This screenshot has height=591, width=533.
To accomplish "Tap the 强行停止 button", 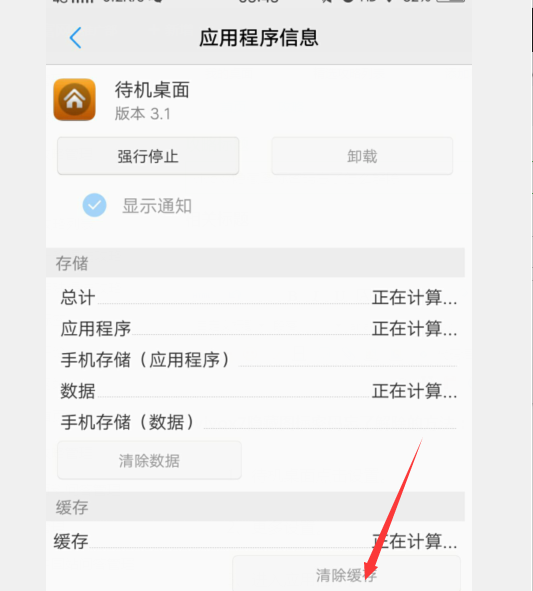I will pyautogui.click(x=148, y=156).
